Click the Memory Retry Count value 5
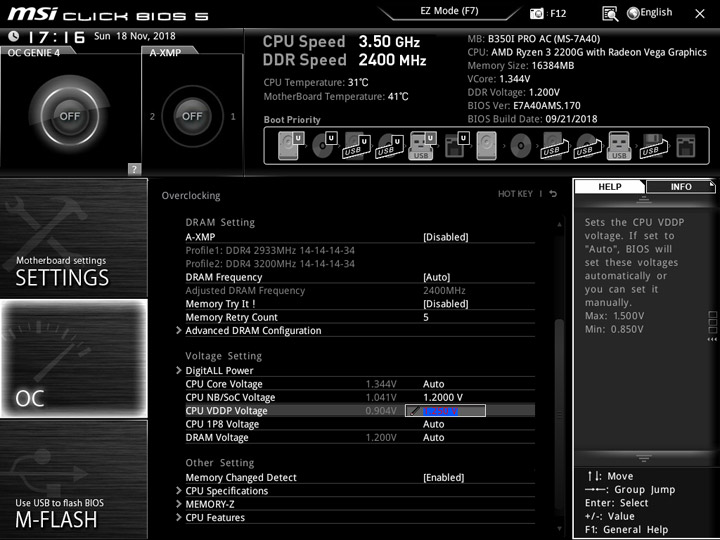 [x=426, y=317]
